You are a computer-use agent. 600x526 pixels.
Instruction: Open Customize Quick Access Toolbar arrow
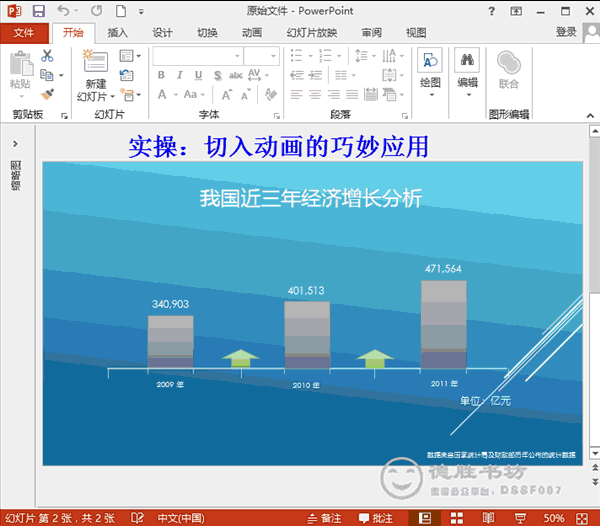pyautogui.click(x=141, y=11)
